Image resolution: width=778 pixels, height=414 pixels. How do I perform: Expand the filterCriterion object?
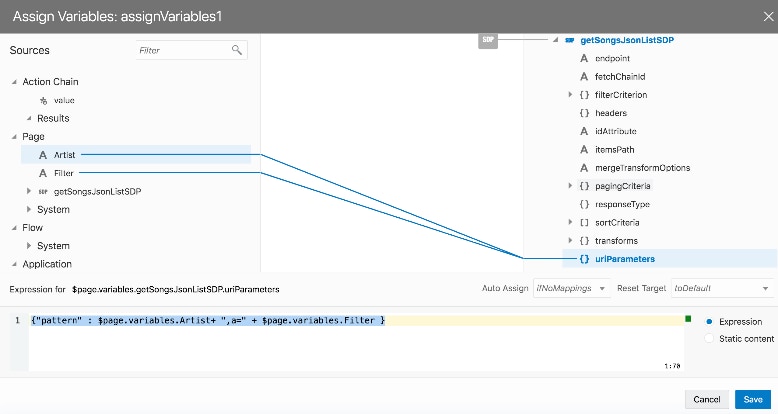pyautogui.click(x=570, y=94)
